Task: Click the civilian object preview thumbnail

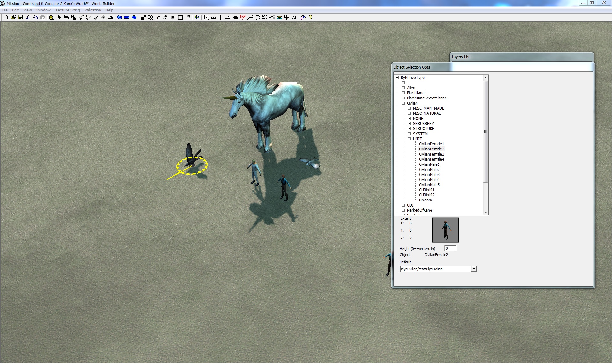Action: pyautogui.click(x=445, y=230)
